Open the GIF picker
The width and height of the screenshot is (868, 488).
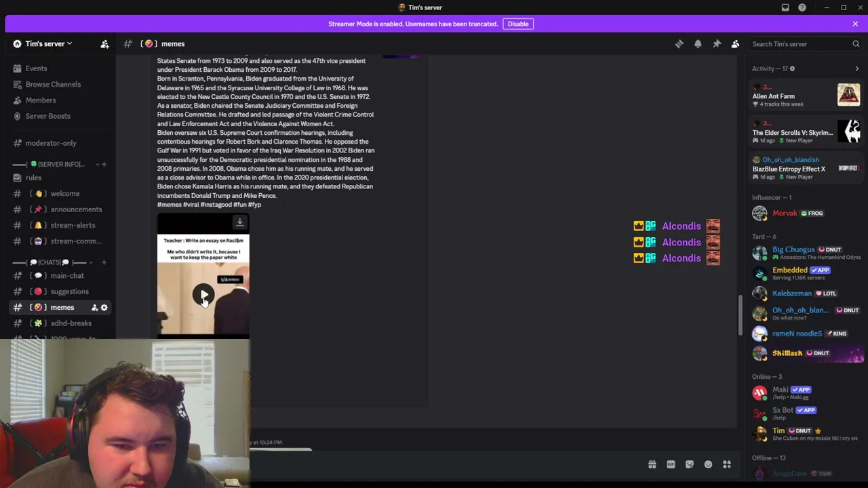tap(671, 464)
